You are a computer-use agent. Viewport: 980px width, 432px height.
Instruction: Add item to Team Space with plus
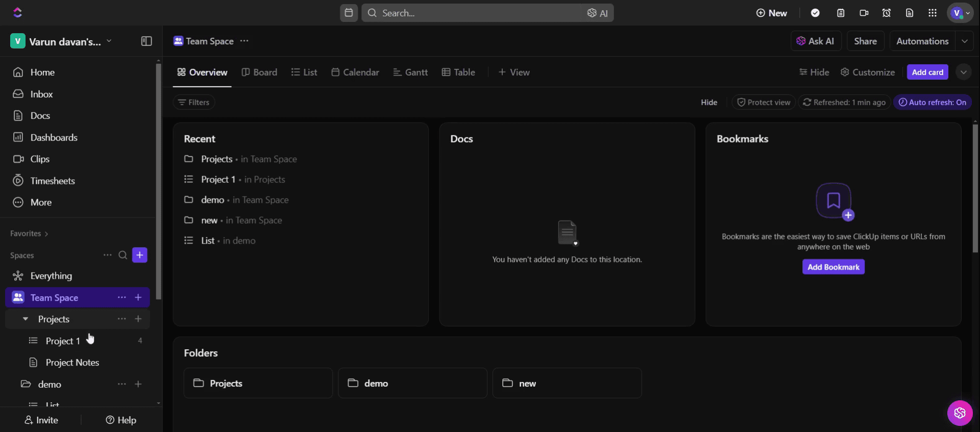point(138,297)
